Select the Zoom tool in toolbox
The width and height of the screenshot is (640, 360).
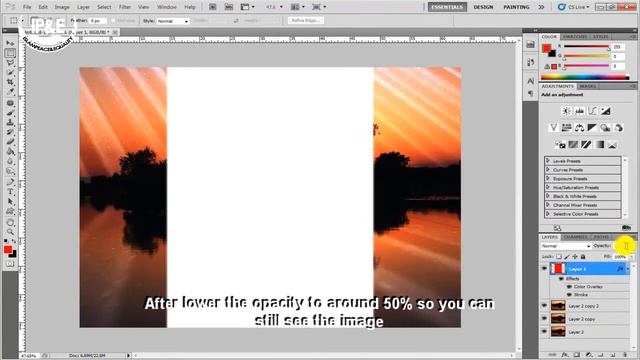10,231
